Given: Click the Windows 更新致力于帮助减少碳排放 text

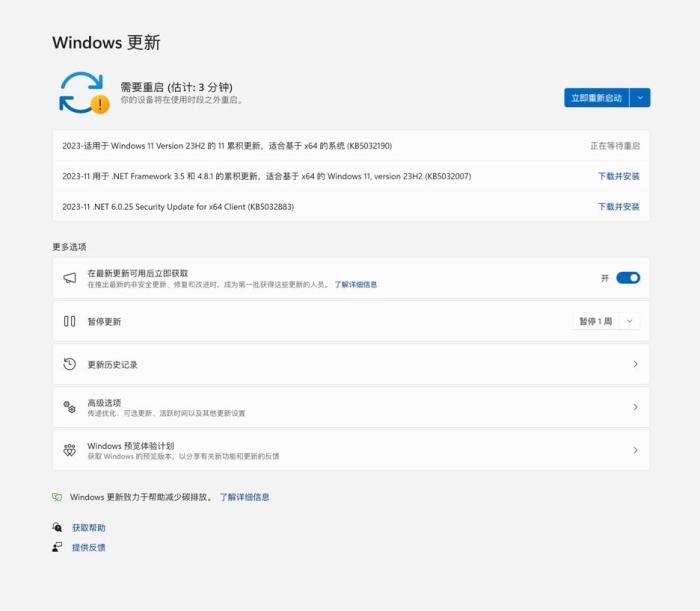Looking at the screenshot, I should (x=141, y=497).
